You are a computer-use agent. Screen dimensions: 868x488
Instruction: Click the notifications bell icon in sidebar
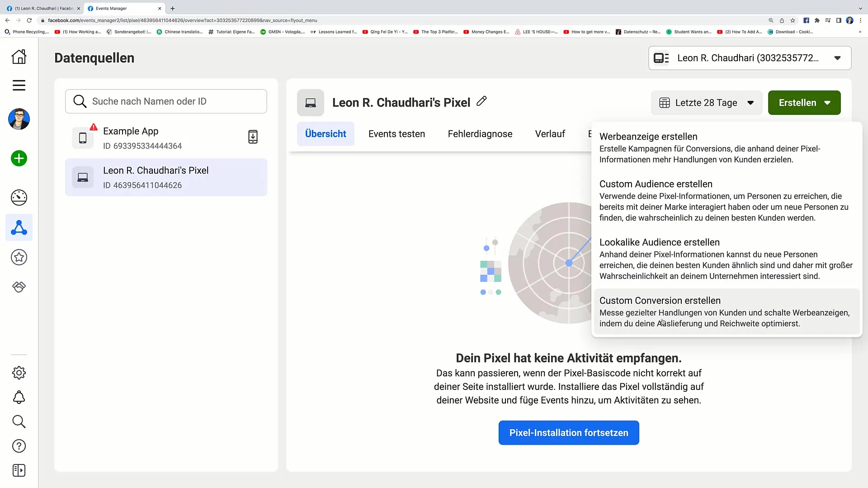click(x=19, y=397)
